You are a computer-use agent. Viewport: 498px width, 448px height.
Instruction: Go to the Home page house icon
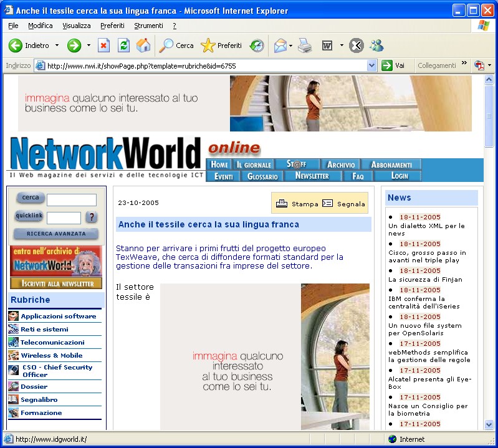(143, 45)
